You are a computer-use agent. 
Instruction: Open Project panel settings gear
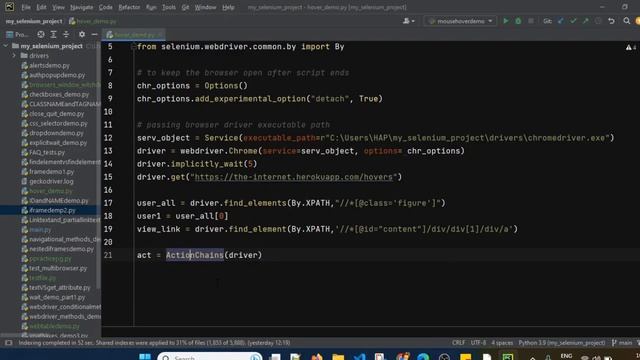[82, 34]
